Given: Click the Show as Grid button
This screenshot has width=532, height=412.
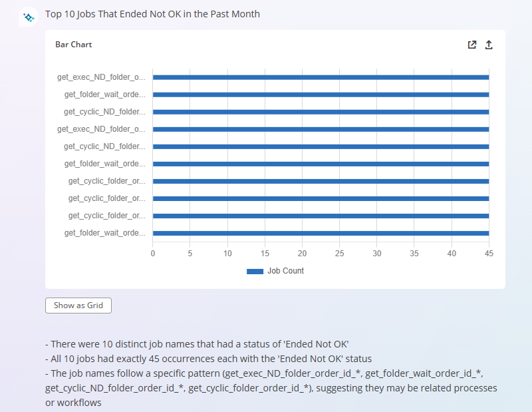Looking at the screenshot, I should click(x=78, y=306).
